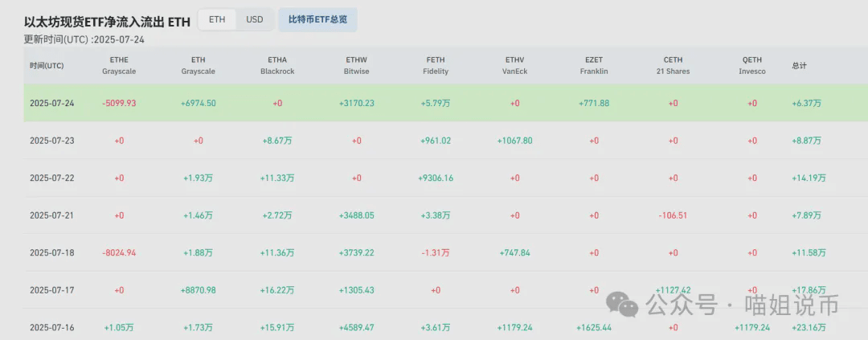Viewport: 868px width, 340px height.
Task: Click the +961.02 FETH value
Action: 436,141
